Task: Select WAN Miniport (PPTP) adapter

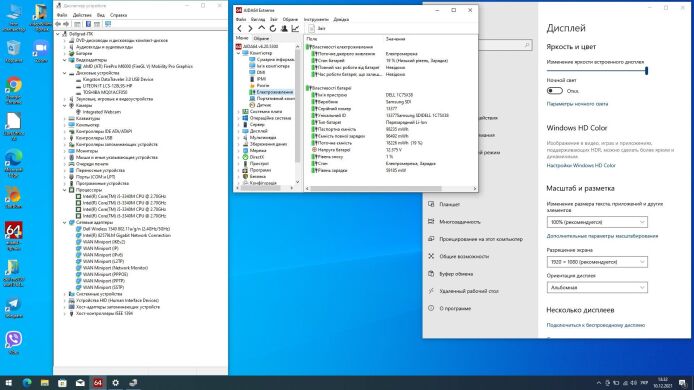Action: (x=105, y=281)
